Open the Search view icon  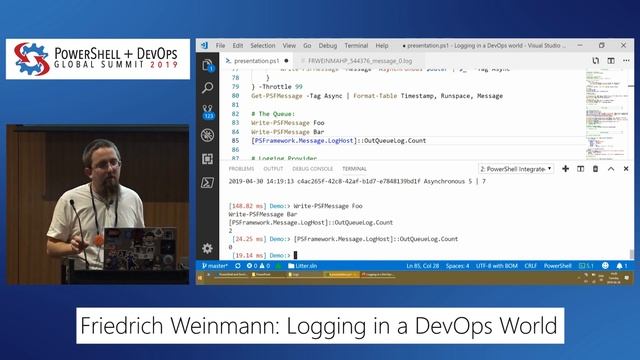click(207, 87)
